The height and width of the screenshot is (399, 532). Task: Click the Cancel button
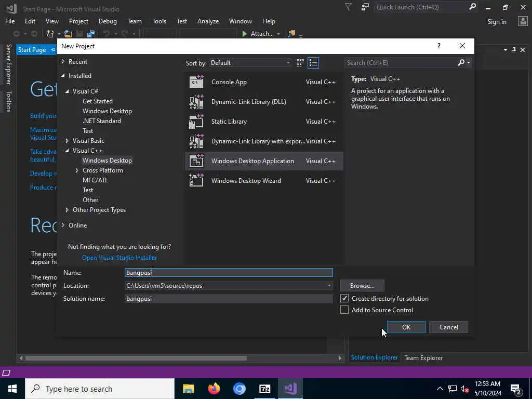click(448, 327)
